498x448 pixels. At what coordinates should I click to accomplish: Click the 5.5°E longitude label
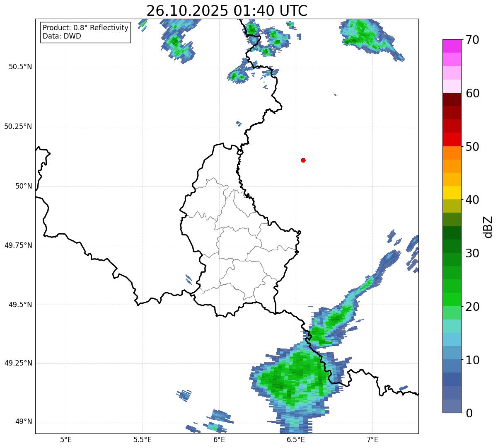click(x=143, y=439)
